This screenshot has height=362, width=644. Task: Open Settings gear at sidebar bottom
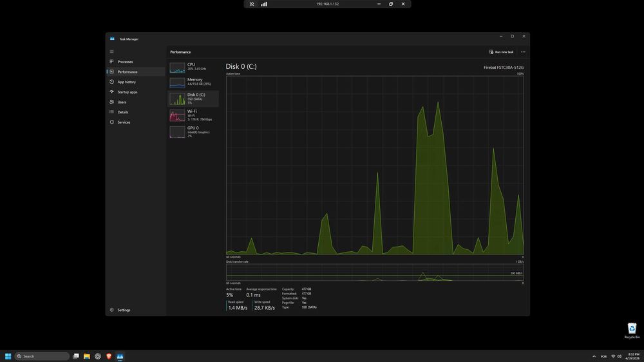click(111, 310)
